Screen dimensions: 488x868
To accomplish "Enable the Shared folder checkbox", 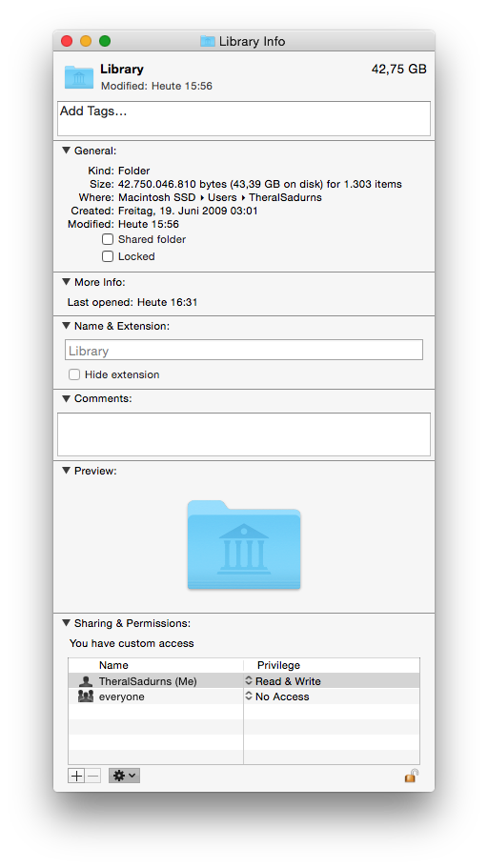I will click(108, 239).
